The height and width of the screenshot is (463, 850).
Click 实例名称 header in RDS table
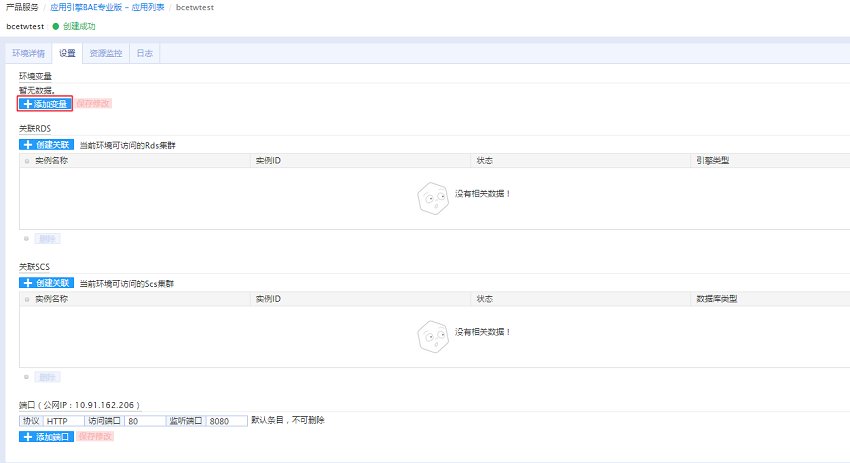pos(51,160)
